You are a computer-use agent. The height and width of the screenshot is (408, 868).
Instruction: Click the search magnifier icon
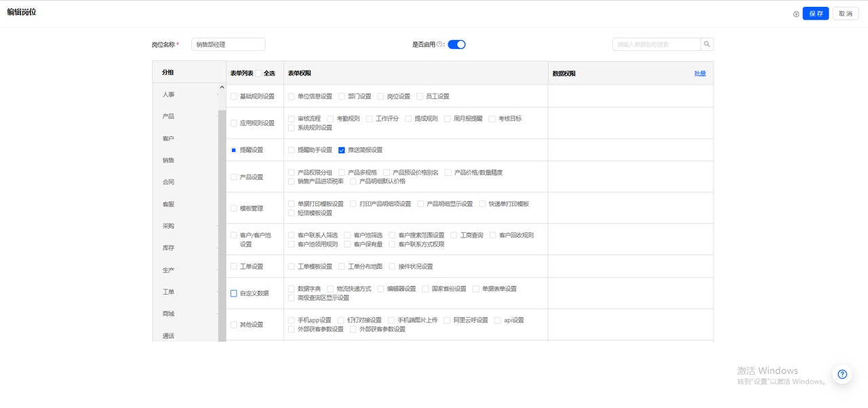(707, 44)
